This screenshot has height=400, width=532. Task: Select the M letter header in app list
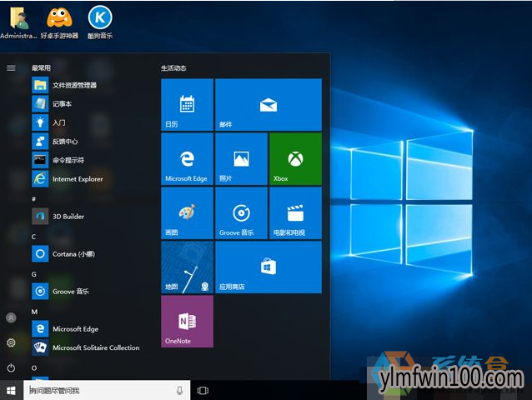(34, 312)
